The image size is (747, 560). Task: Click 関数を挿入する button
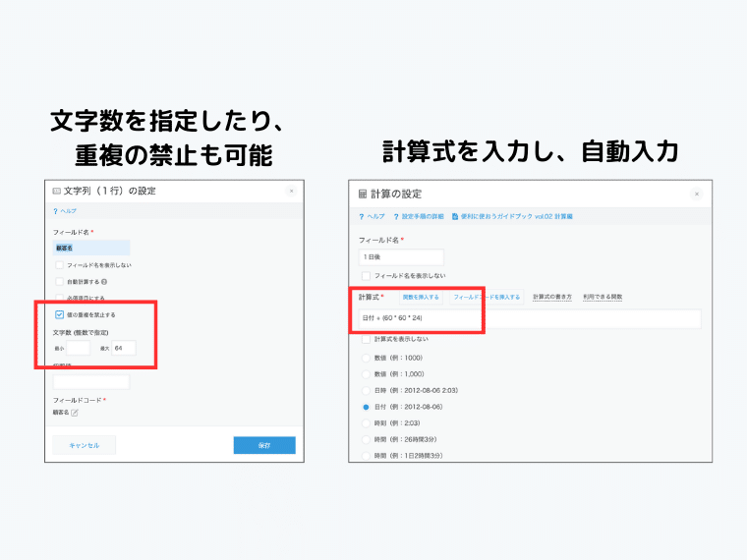tap(421, 296)
